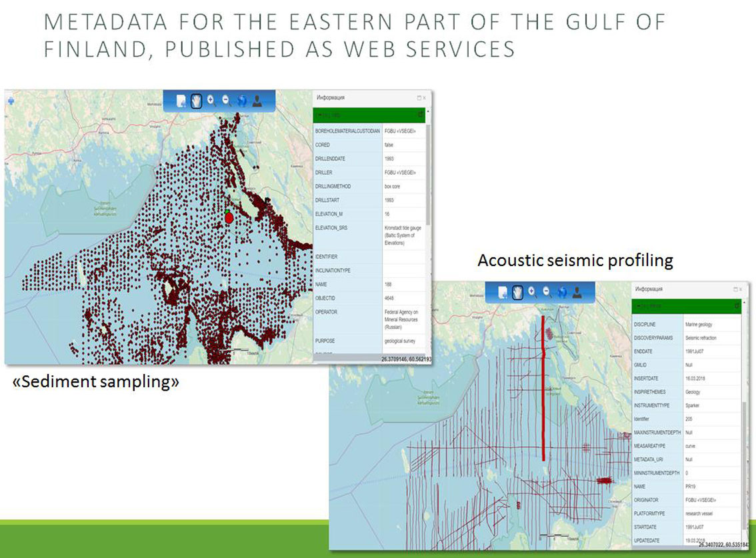The height and width of the screenshot is (558, 756).
Task: Click the highlighted thick red profile line on the seismic map
Action: point(543,388)
